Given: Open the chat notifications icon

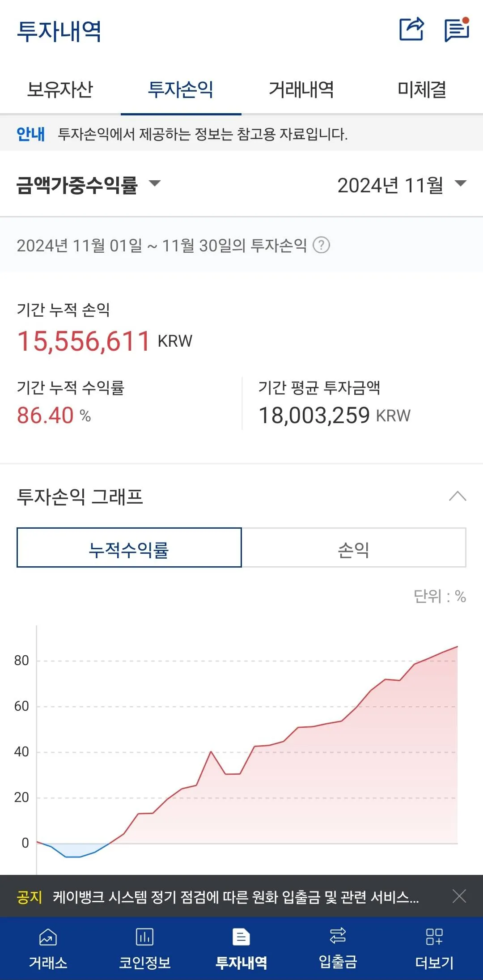Looking at the screenshot, I should (456, 30).
